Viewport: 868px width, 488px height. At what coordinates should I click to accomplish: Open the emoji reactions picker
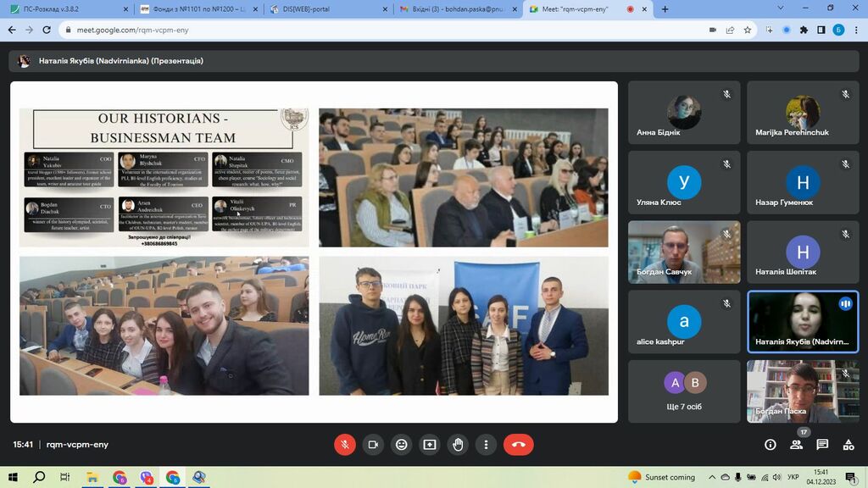coord(401,445)
